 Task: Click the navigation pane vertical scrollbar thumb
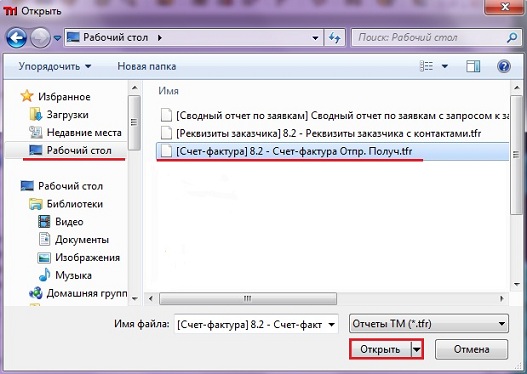134,123
